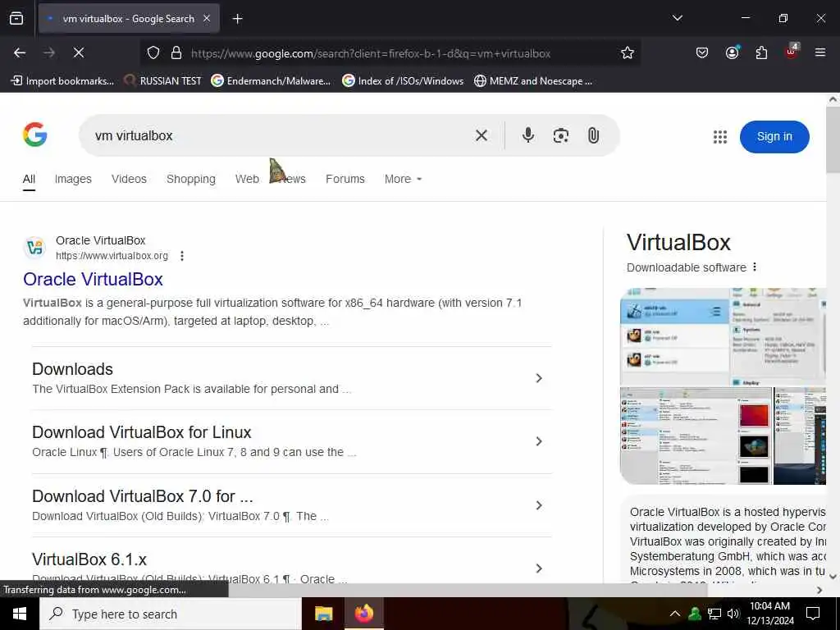Open network icon in system tray
840x630 pixels.
coord(714,614)
